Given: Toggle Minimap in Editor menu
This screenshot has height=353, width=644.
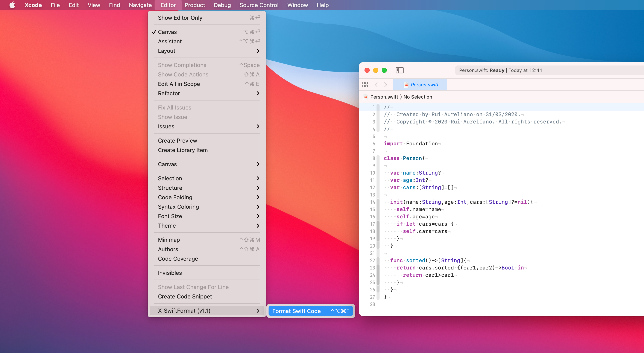Looking at the screenshot, I should coord(169,240).
